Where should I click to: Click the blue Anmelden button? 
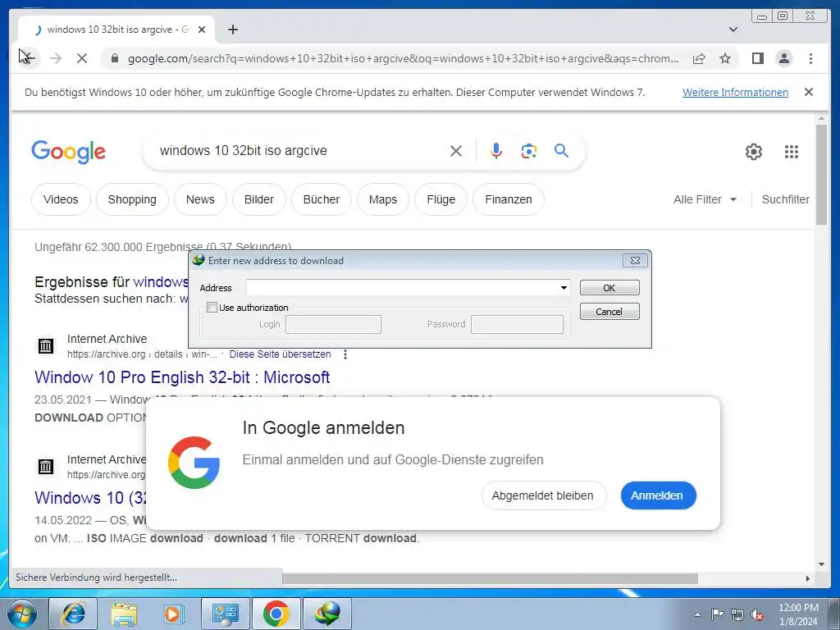coord(657,495)
